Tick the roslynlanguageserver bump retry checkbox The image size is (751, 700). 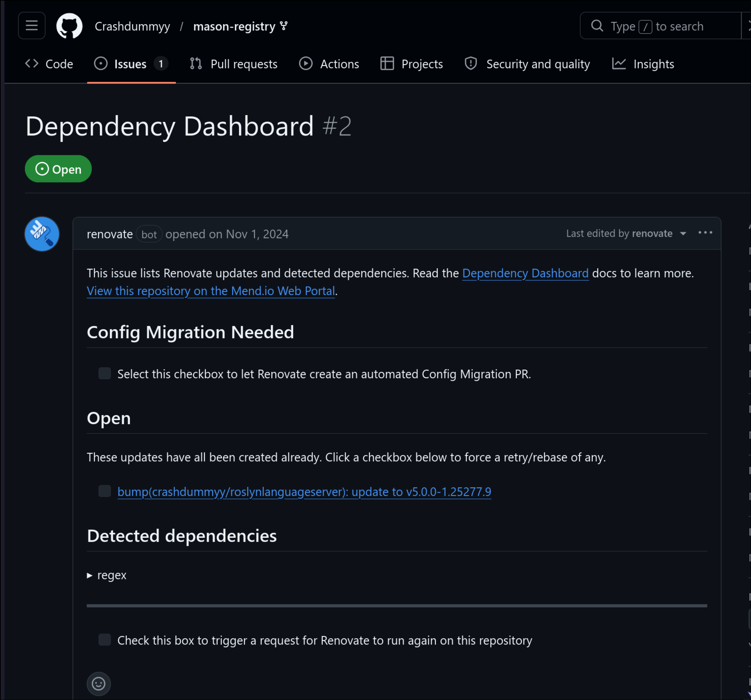click(105, 491)
